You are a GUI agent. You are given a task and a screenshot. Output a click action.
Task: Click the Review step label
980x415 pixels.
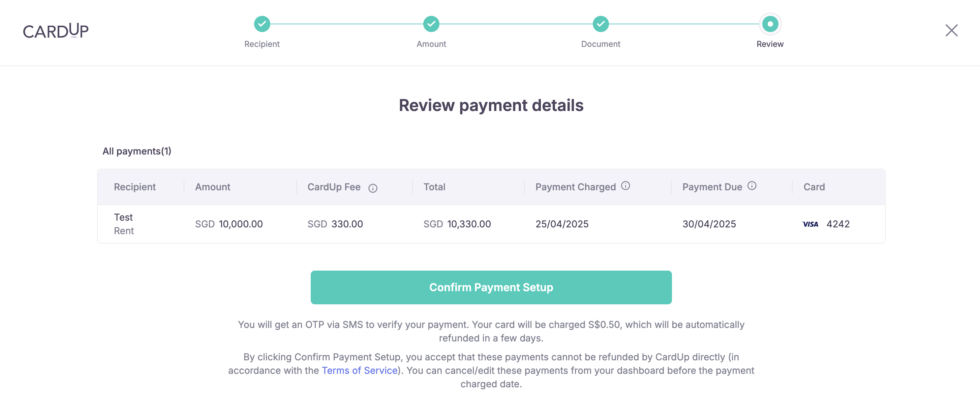(770, 44)
